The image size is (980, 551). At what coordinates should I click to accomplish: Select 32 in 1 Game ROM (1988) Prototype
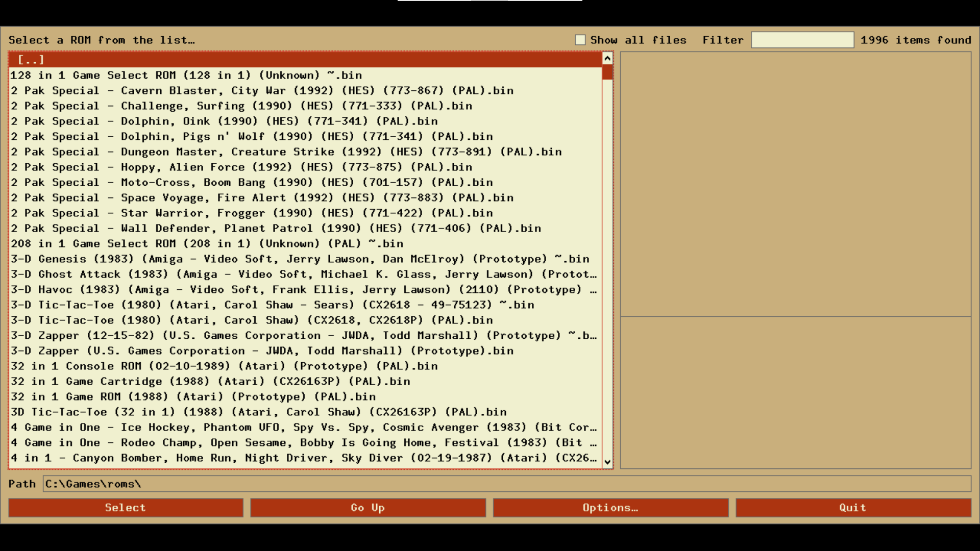(x=305, y=396)
